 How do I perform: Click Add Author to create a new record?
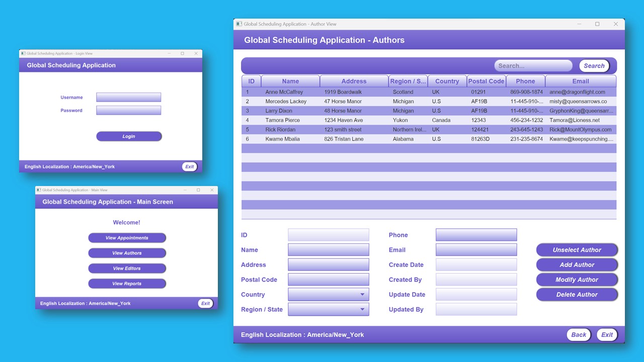(577, 264)
